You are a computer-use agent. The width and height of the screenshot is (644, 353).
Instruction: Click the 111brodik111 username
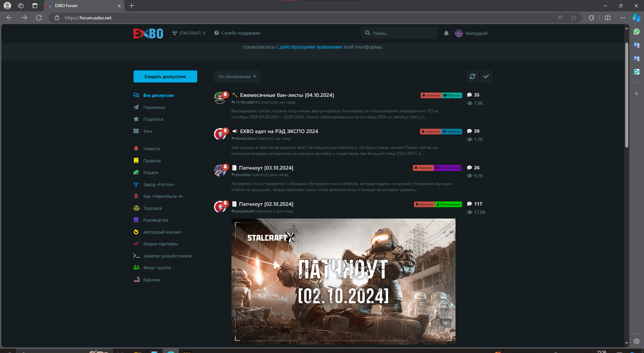click(x=248, y=102)
